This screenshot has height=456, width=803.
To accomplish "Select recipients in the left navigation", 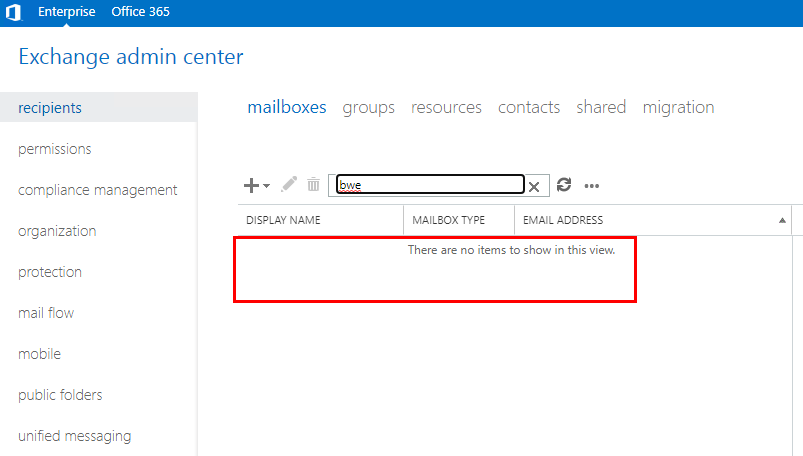I will (99, 108).
